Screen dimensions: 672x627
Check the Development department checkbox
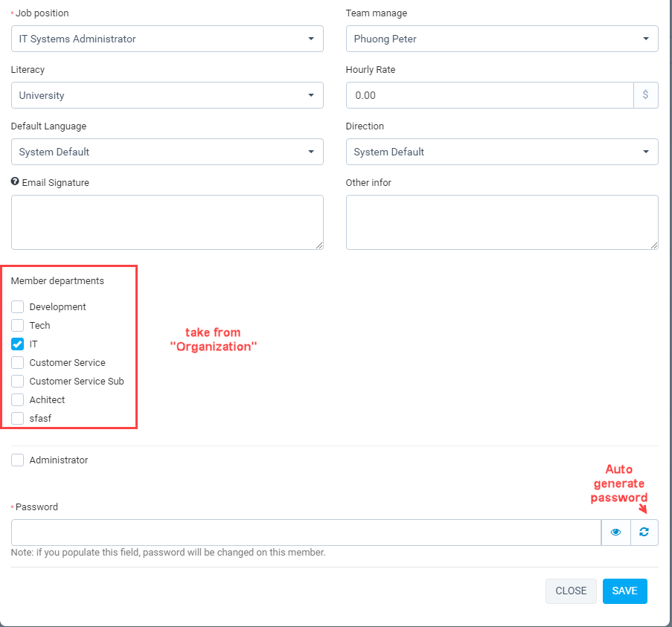[18, 306]
